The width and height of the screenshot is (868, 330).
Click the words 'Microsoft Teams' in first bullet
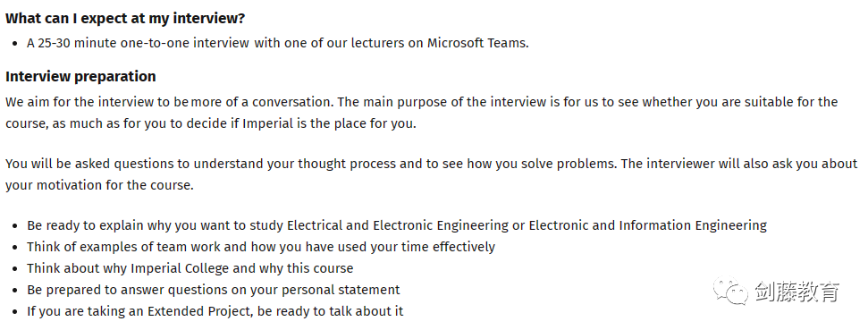coord(476,43)
